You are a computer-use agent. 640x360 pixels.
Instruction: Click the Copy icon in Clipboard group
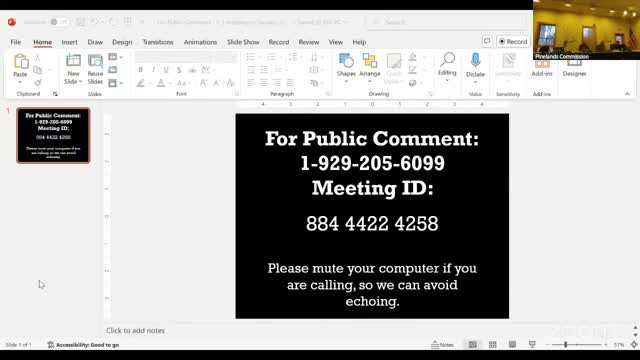[x=38, y=70]
